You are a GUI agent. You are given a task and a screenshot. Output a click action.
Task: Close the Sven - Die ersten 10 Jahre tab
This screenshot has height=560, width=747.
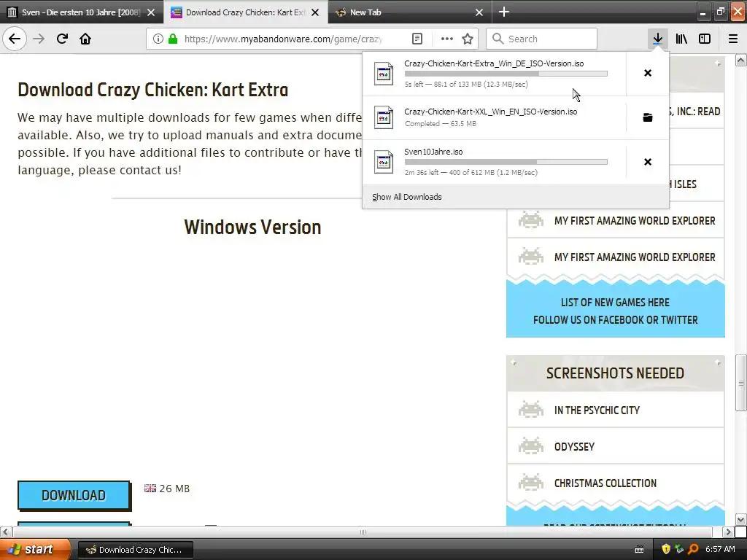coord(151,12)
